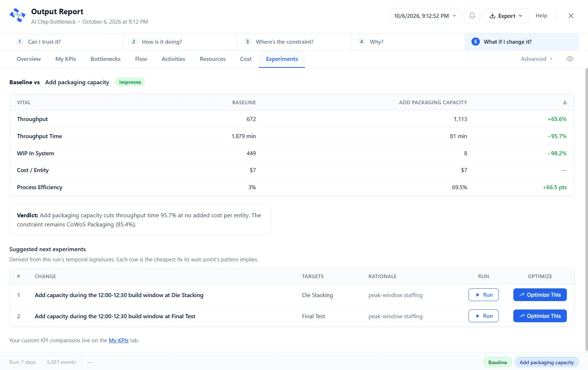The image size is (588, 370).
Task: Open the Cost tab
Action: (x=246, y=59)
